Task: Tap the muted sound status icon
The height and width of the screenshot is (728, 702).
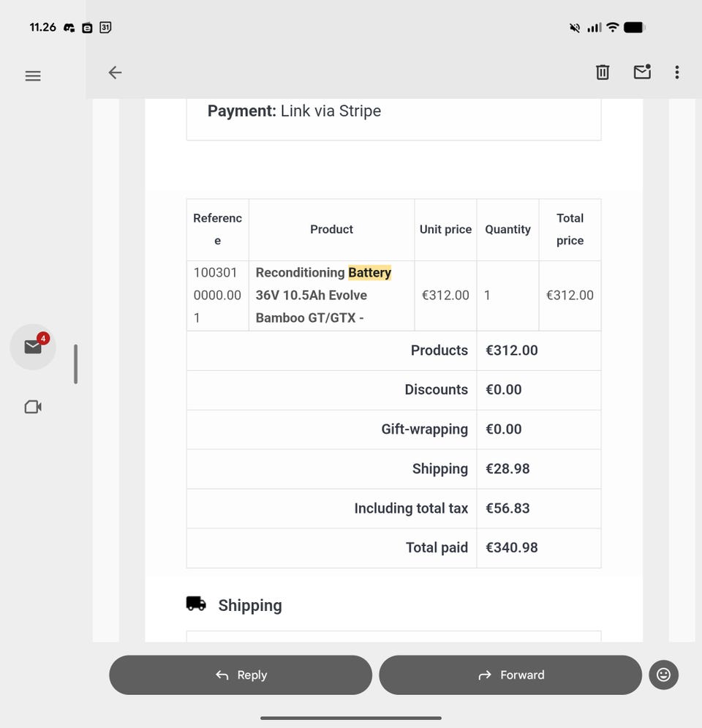Action: point(575,28)
